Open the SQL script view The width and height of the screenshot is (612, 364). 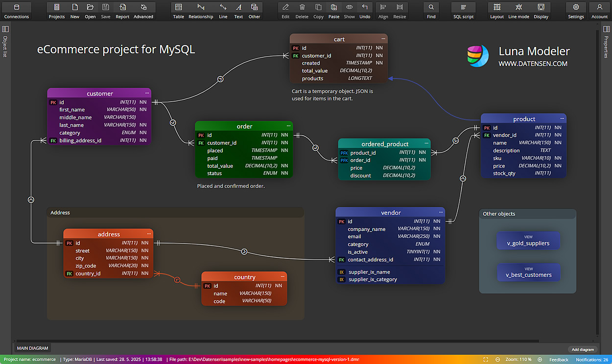(463, 11)
